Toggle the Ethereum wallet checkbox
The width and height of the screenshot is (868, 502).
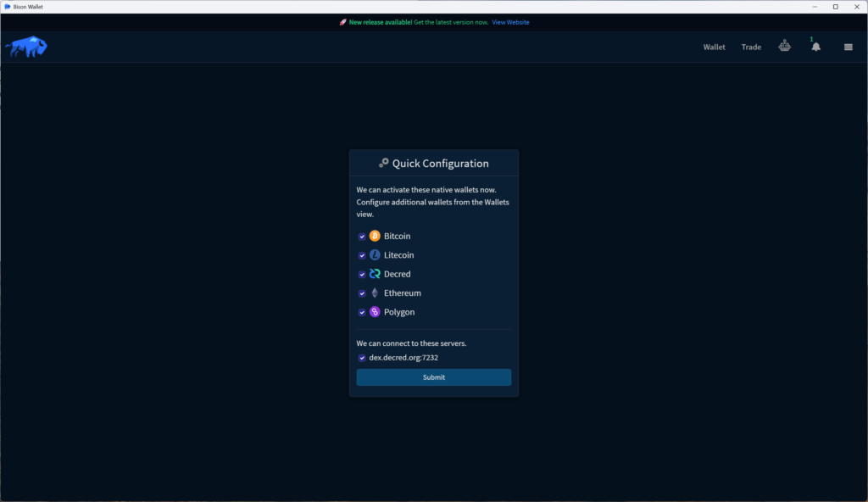tap(362, 293)
